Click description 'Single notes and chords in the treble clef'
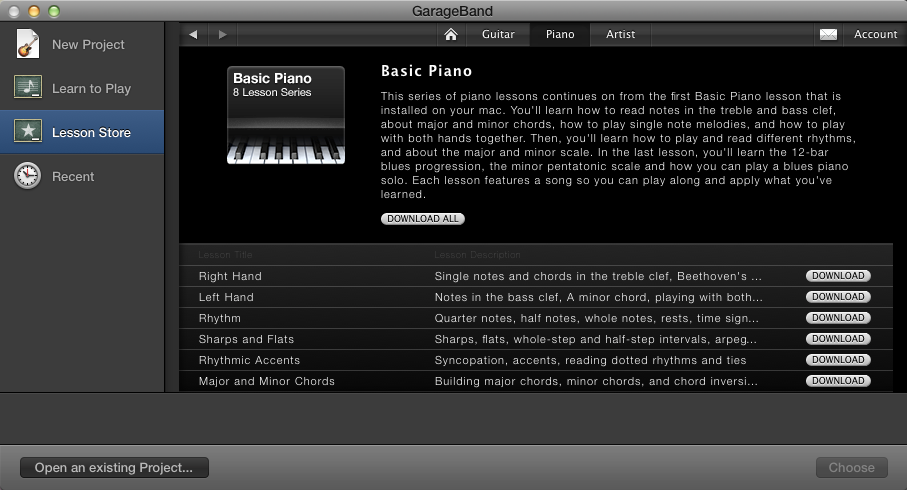 pyautogui.click(x=598, y=277)
